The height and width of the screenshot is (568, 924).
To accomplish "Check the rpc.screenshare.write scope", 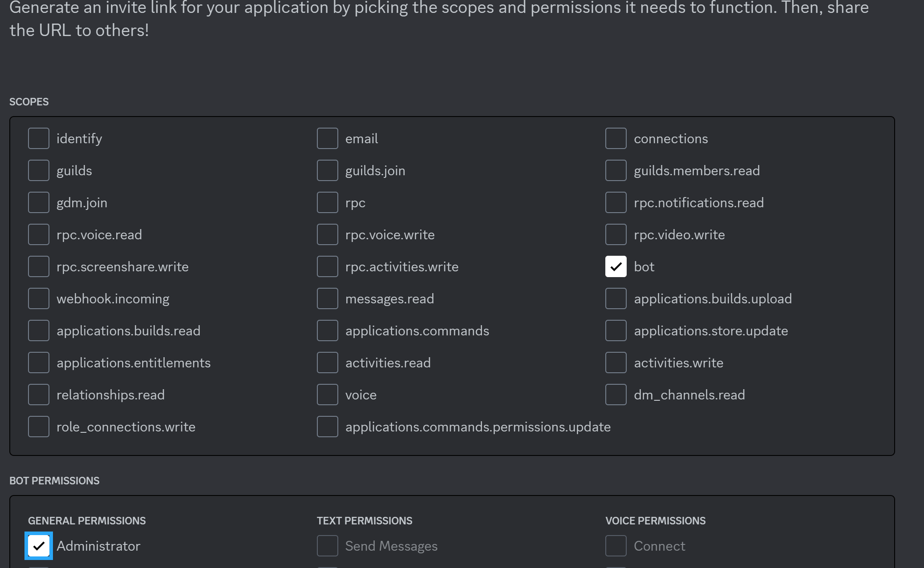I will pos(39,266).
